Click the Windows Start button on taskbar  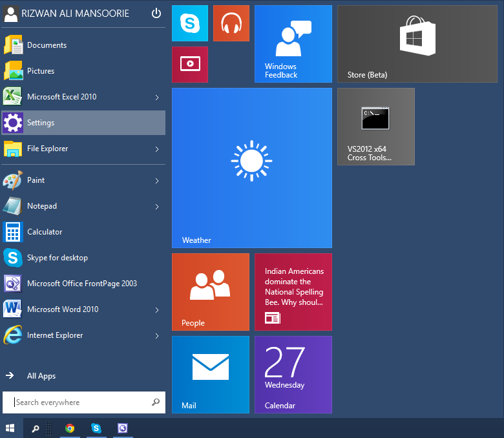point(10,428)
